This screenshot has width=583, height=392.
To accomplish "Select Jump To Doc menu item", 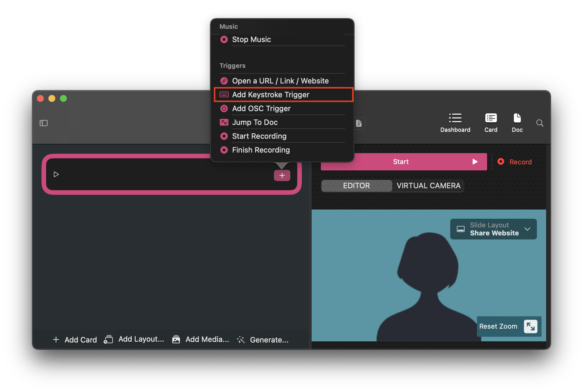I will point(255,122).
